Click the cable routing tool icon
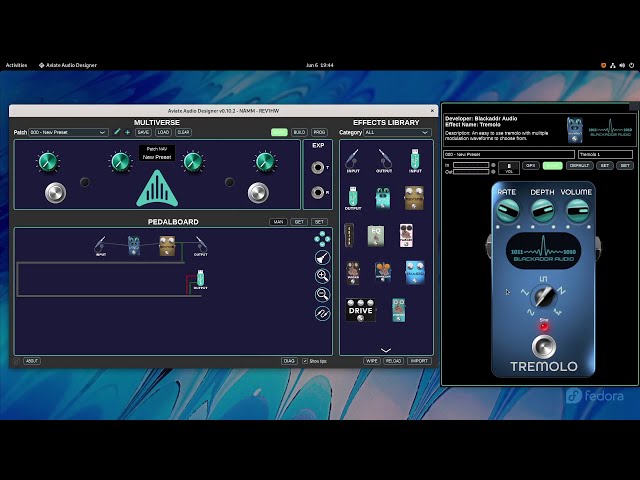Image resolution: width=640 pixels, height=480 pixels. coord(322,313)
